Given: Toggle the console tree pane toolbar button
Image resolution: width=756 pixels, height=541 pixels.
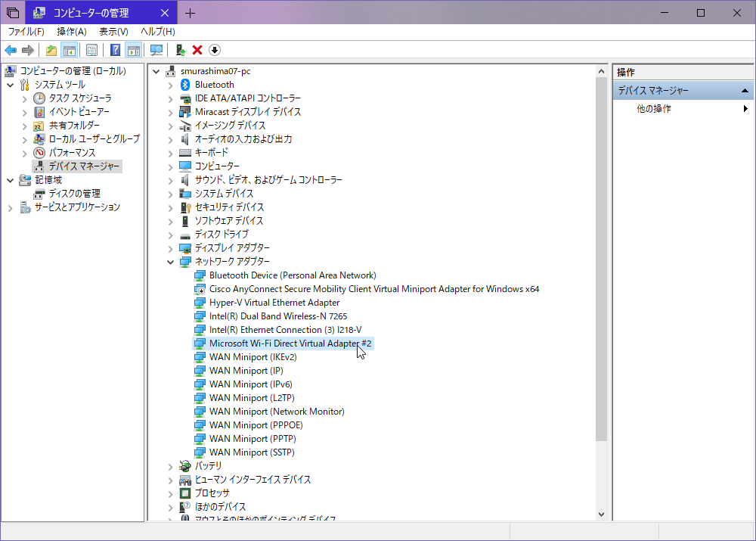Looking at the screenshot, I should coord(69,50).
